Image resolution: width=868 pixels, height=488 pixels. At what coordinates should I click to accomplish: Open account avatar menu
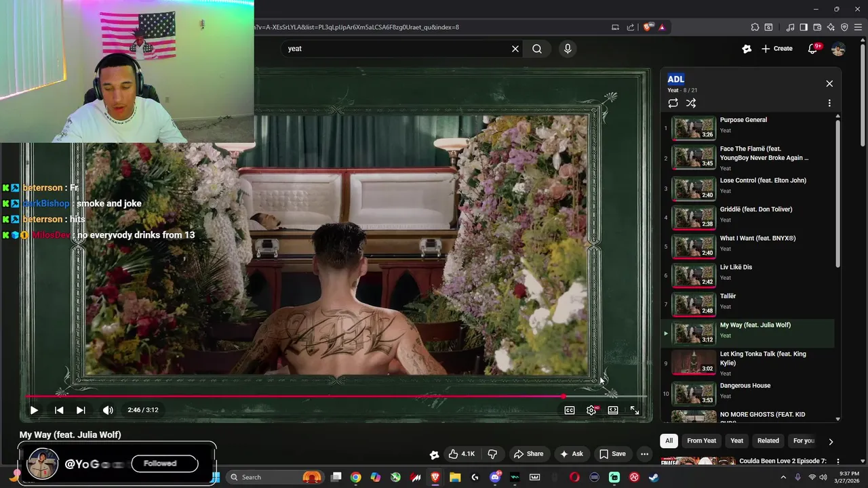(x=838, y=49)
